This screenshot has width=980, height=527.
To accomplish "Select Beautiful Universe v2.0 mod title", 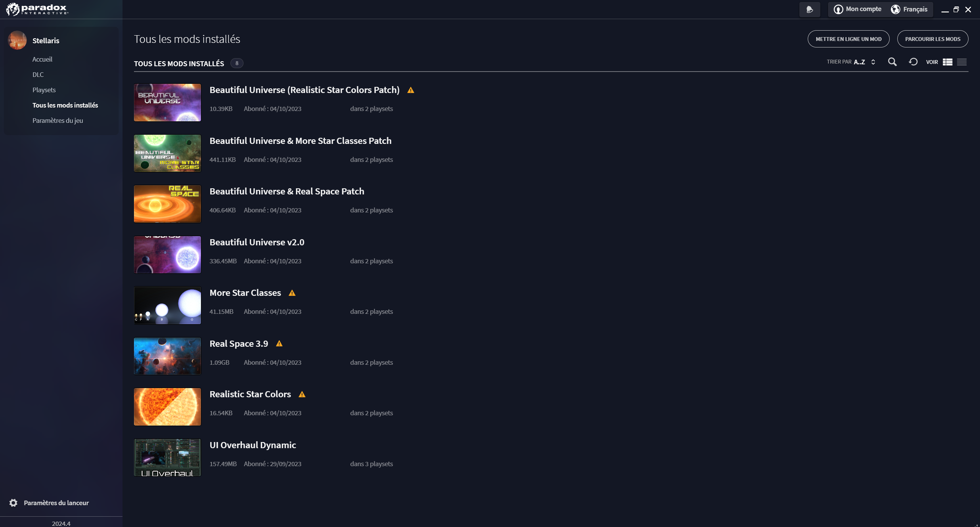I will [x=257, y=242].
